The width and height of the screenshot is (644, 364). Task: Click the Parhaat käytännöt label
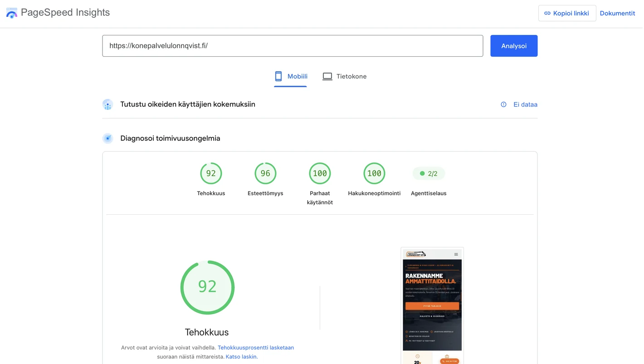tap(320, 198)
